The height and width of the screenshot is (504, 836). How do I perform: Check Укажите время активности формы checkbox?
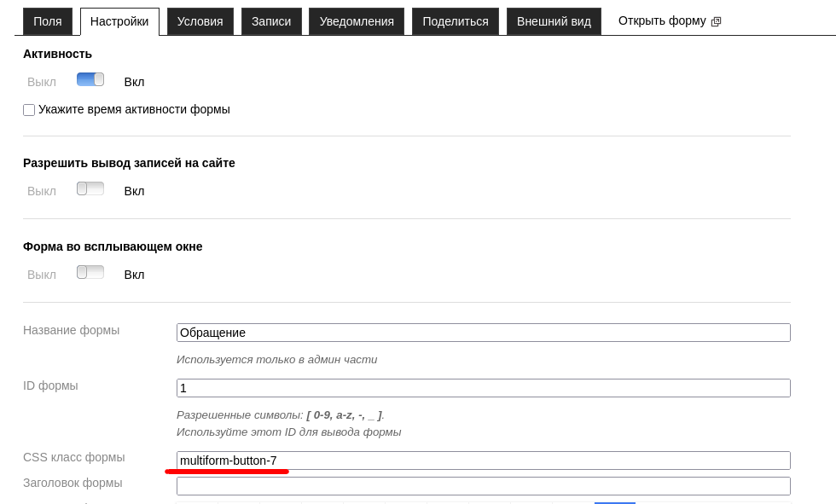tap(29, 110)
